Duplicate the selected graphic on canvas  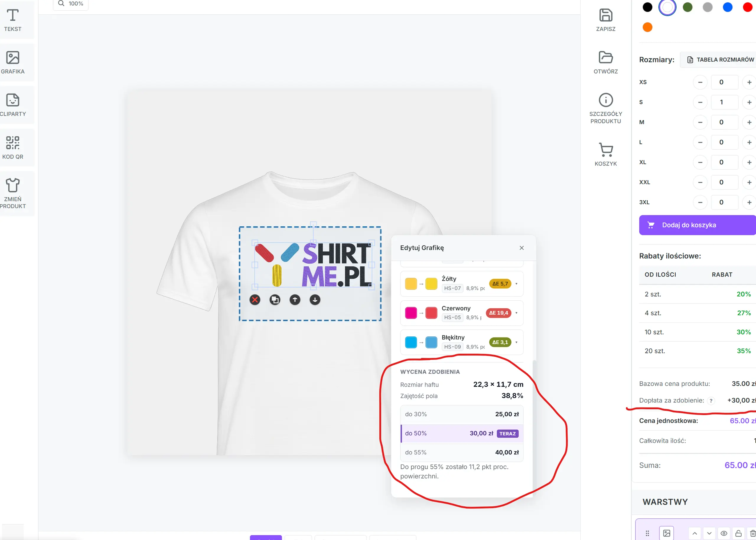click(275, 300)
